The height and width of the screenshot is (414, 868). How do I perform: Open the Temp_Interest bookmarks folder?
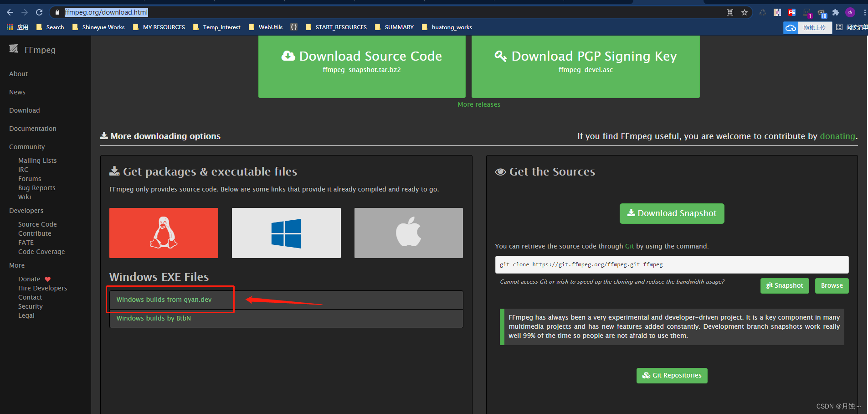[x=217, y=27]
